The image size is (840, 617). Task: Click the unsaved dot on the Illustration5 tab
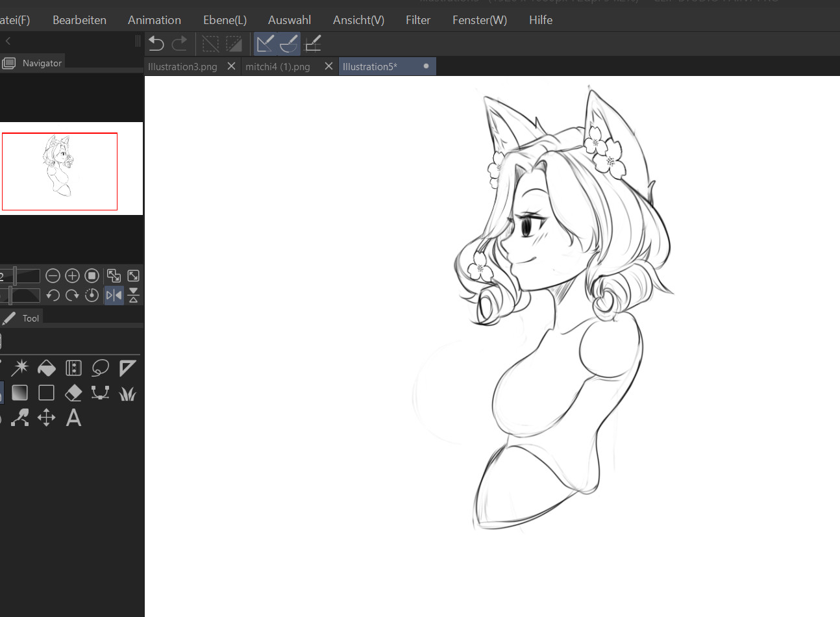[426, 66]
